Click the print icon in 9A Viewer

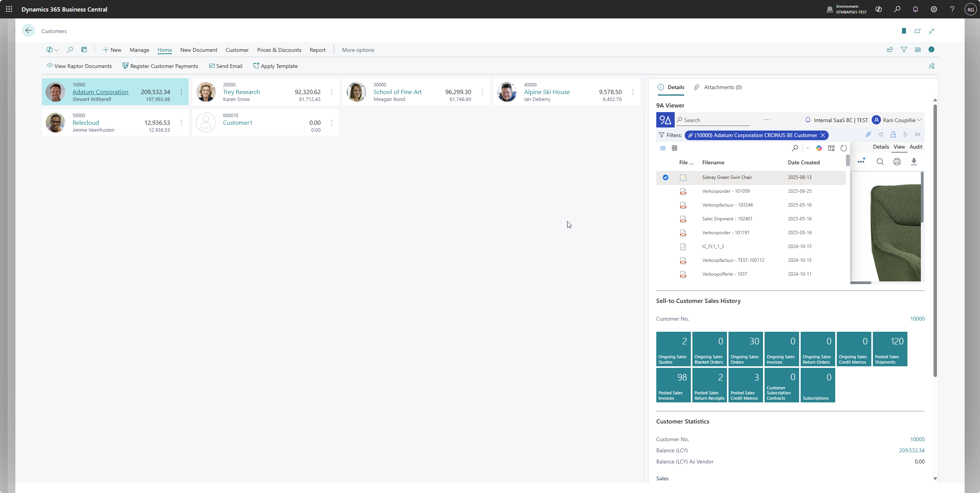coord(897,162)
